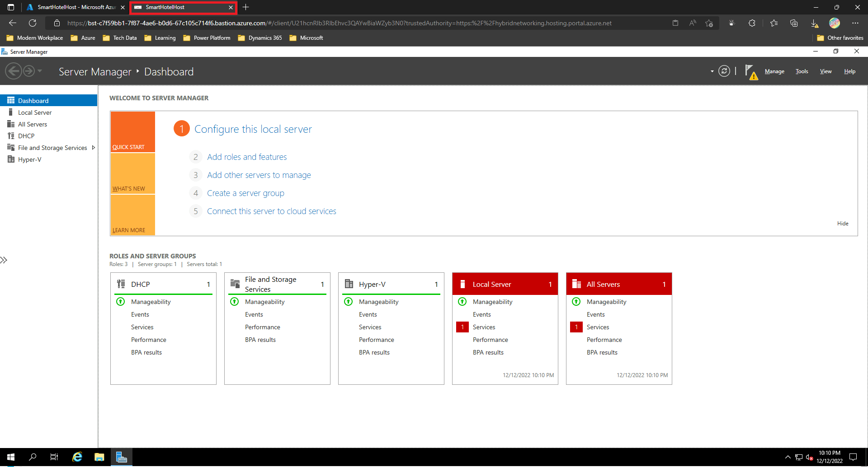Open File Explorer from the taskbar
Image resolution: width=868 pixels, height=467 pixels.
coord(99,457)
